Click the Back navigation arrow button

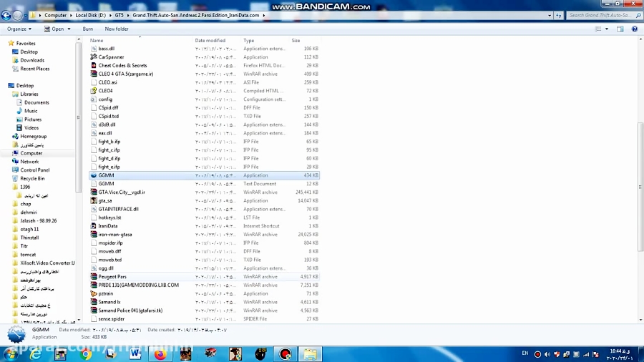point(6,15)
